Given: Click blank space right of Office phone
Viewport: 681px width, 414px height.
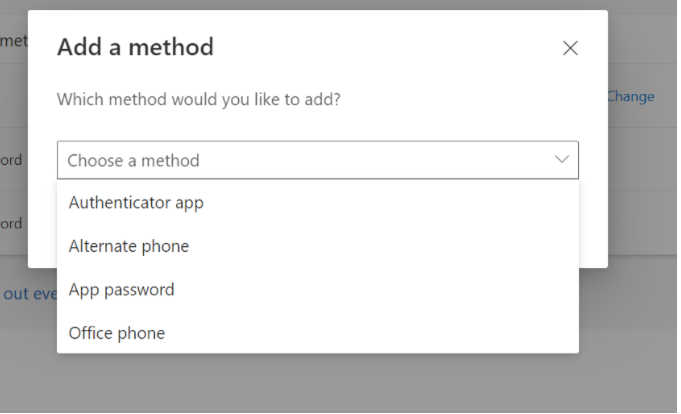Looking at the screenshot, I should click(400, 333).
